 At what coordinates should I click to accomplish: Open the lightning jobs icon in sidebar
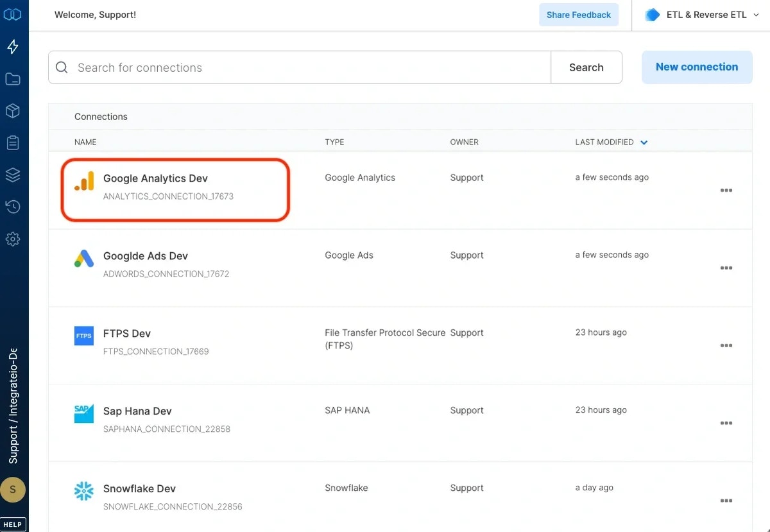pyautogui.click(x=13, y=46)
